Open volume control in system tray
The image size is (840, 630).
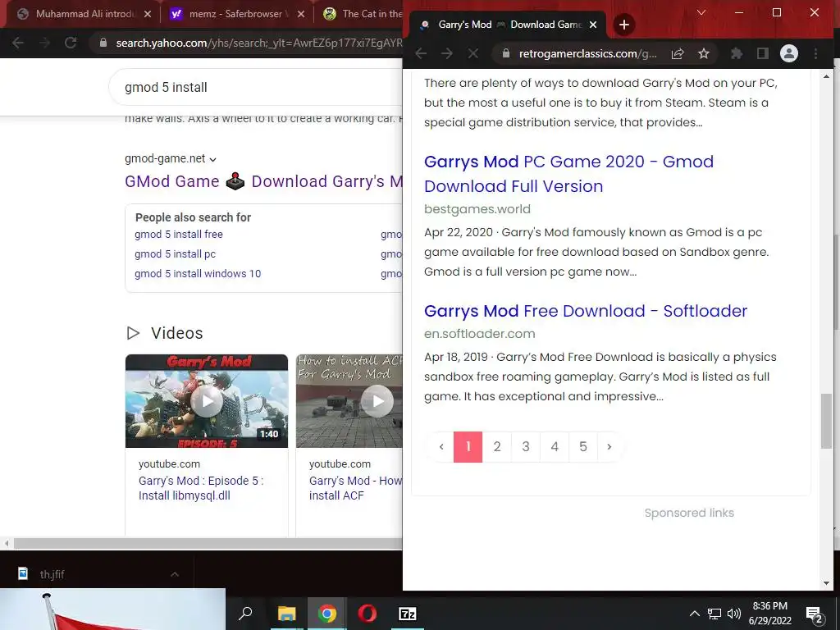(x=734, y=614)
